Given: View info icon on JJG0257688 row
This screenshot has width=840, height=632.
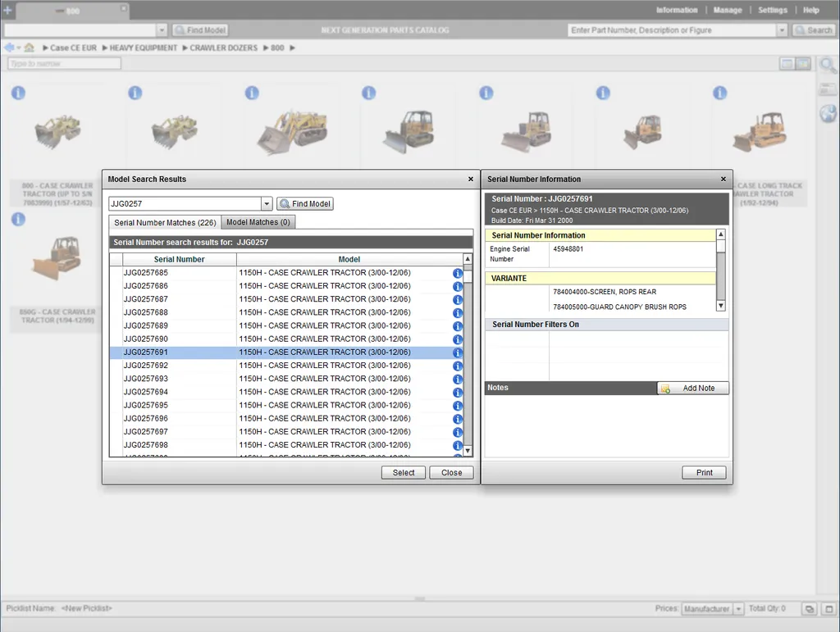Looking at the screenshot, I should (458, 313).
